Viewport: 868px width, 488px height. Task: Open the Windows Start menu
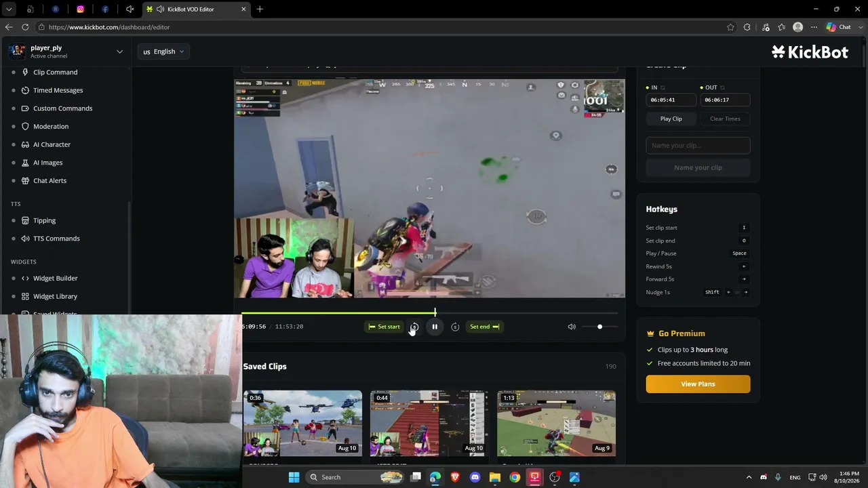click(294, 477)
